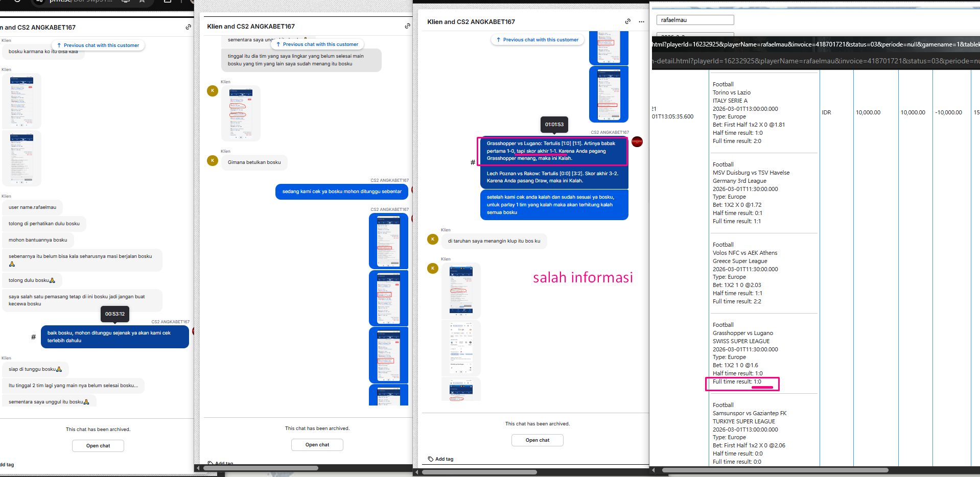980x477 pixels.
Task: Click "Torino vs Lazio" in the bet table
Action: pyautogui.click(x=732, y=92)
